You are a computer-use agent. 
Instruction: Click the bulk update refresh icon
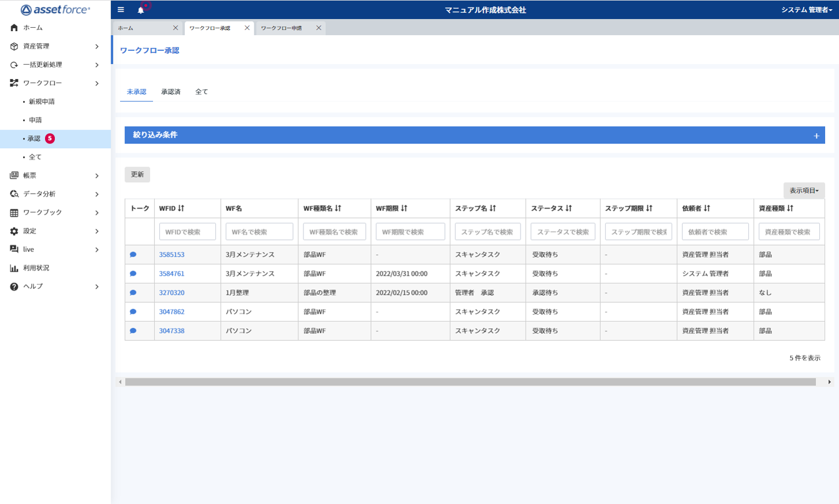14,65
